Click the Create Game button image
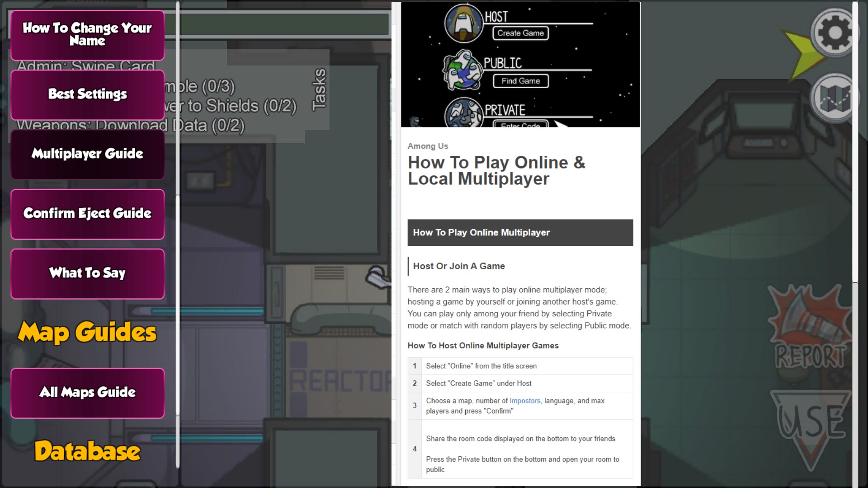This screenshot has width=868, height=488. click(520, 33)
